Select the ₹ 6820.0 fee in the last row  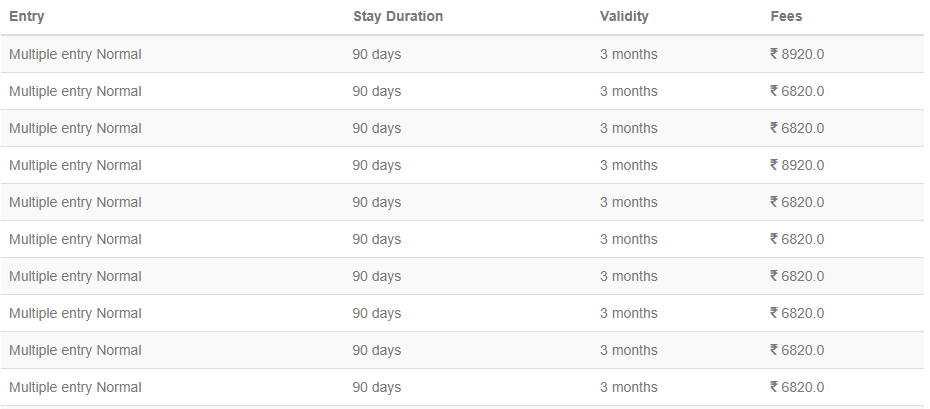[797, 387]
